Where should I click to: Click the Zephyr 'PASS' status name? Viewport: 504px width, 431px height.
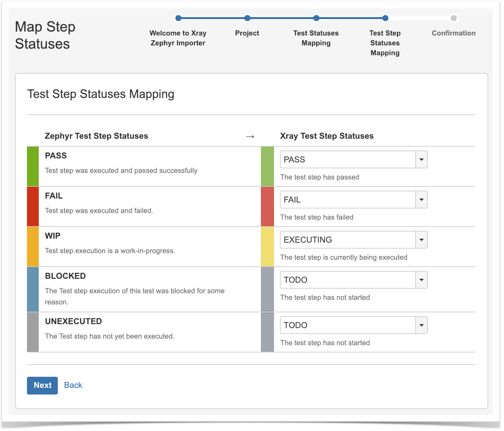coord(56,156)
